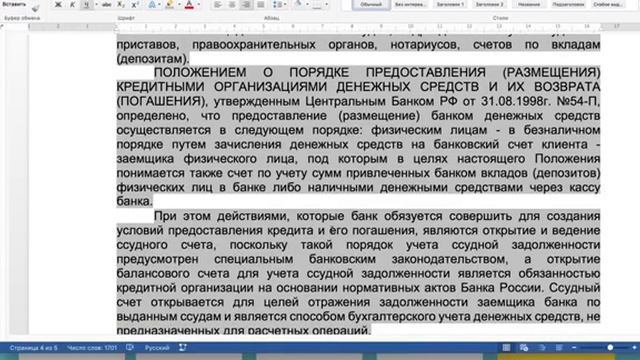Click the zoom slider handle
Screen dimensions: 640x360
[610, 347]
